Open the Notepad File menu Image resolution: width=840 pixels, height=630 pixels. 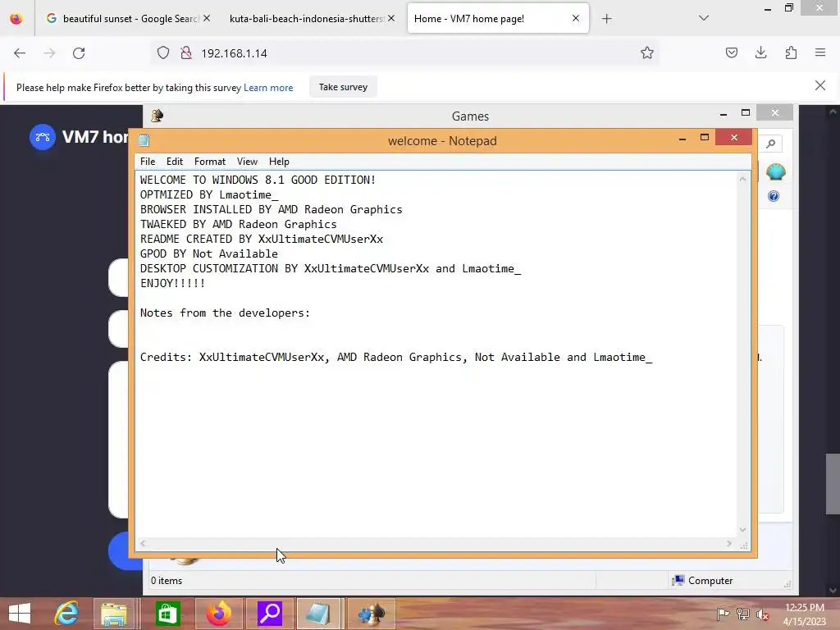[x=148, y=162]
